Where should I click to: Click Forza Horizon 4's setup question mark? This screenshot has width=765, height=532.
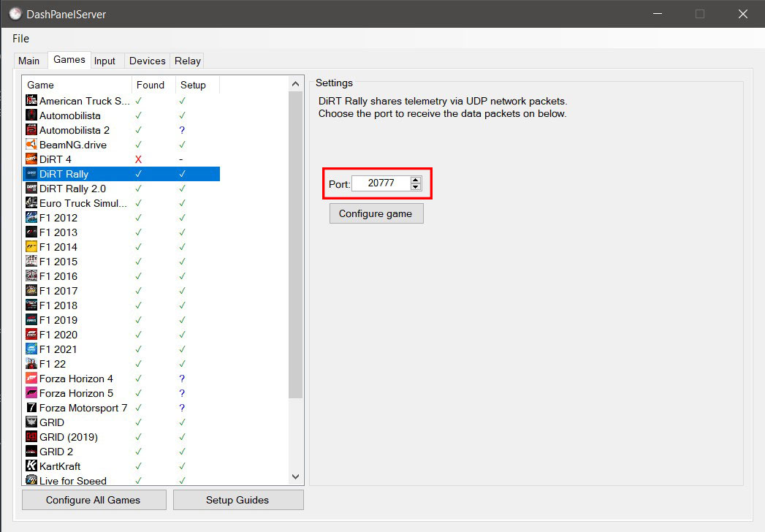pos(182,379)
